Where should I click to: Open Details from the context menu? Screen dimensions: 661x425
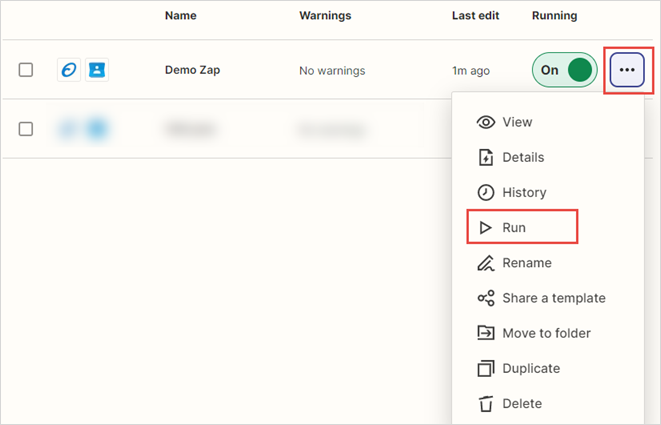548,157
